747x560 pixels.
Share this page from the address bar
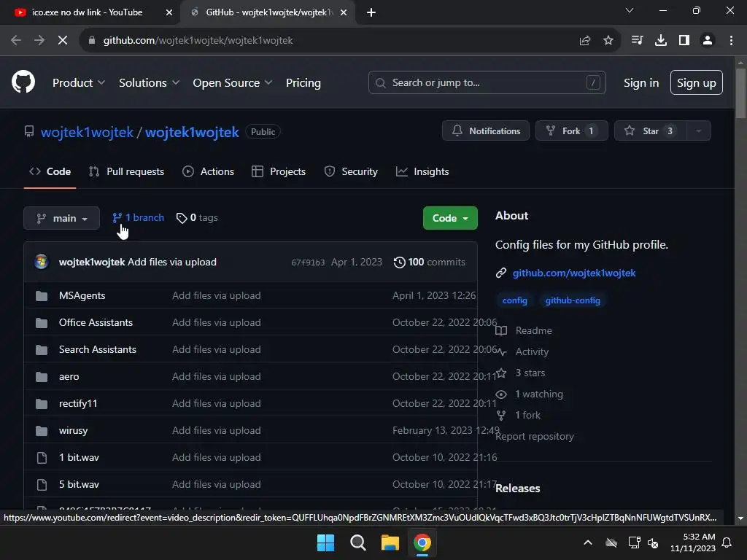(584, 41)
